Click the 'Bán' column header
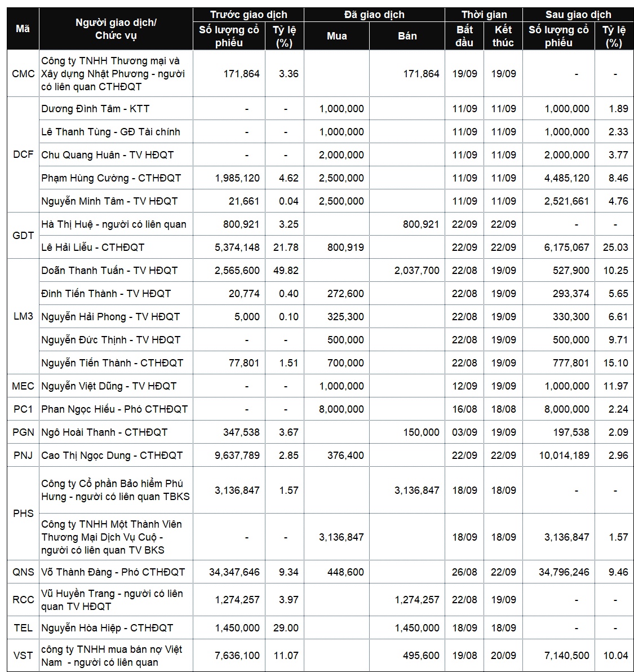The width and height of the screenshot is (634, 672). [407, 36]
